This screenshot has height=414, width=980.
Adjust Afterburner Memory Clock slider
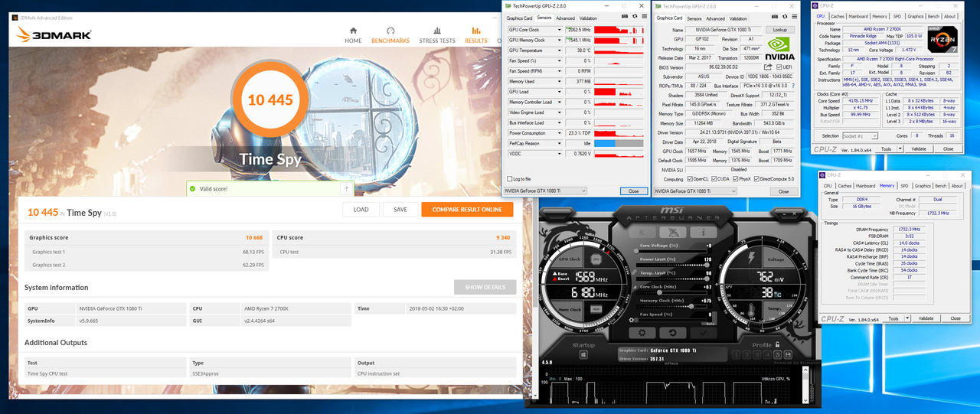pyautogui.click(x=671, y=306)
